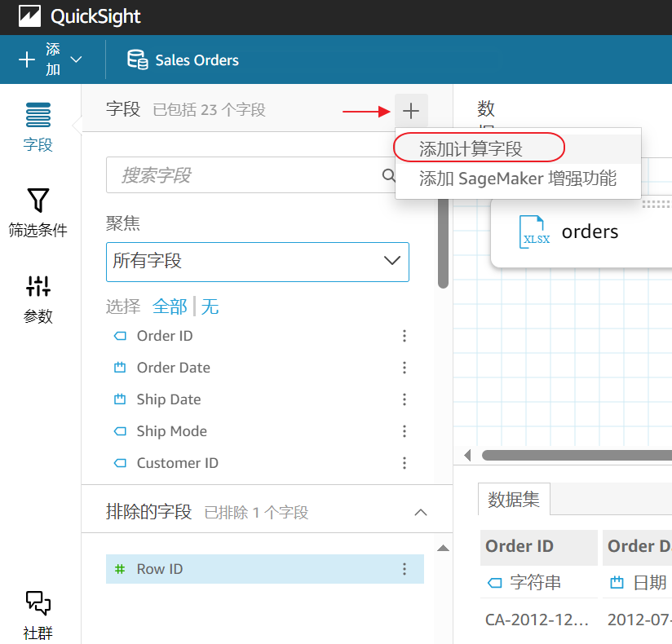
Task: Select 全部 to select all fields
Action: tap(170, 307)
